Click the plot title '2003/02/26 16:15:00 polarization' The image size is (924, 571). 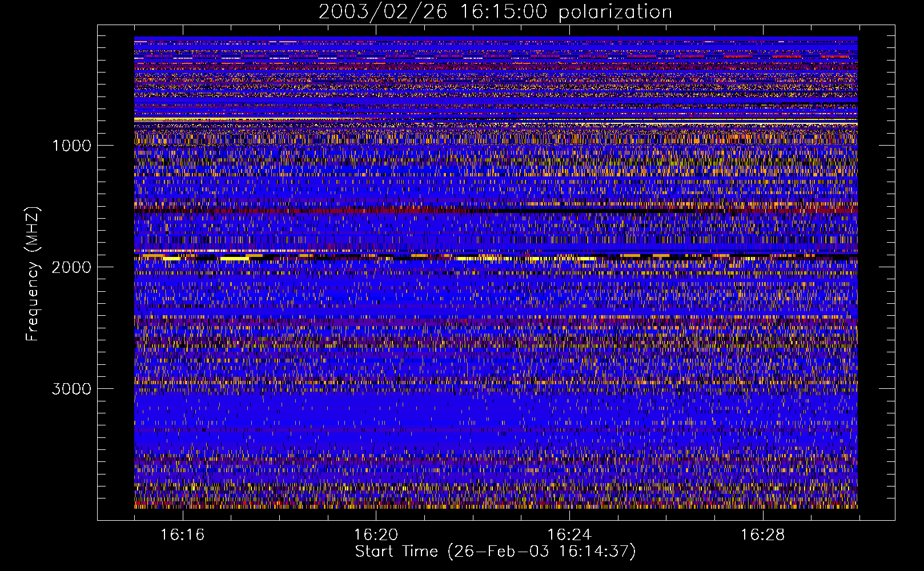coord(495,12)
